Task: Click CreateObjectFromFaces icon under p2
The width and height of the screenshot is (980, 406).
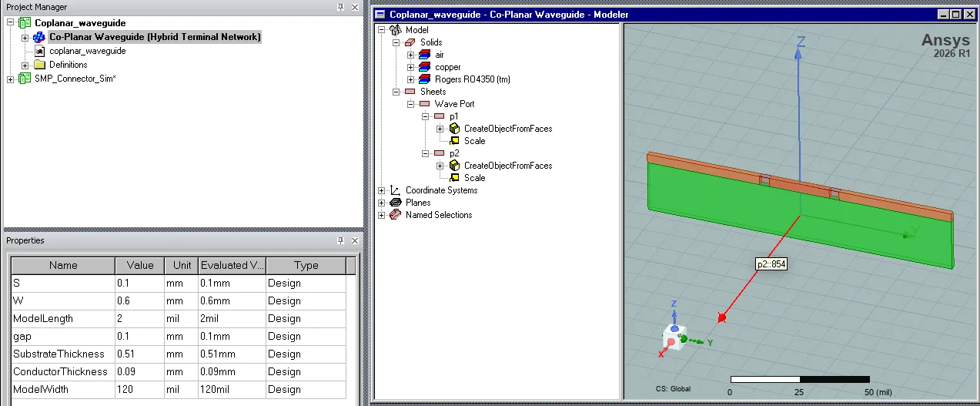Action: tap(454, 166)
